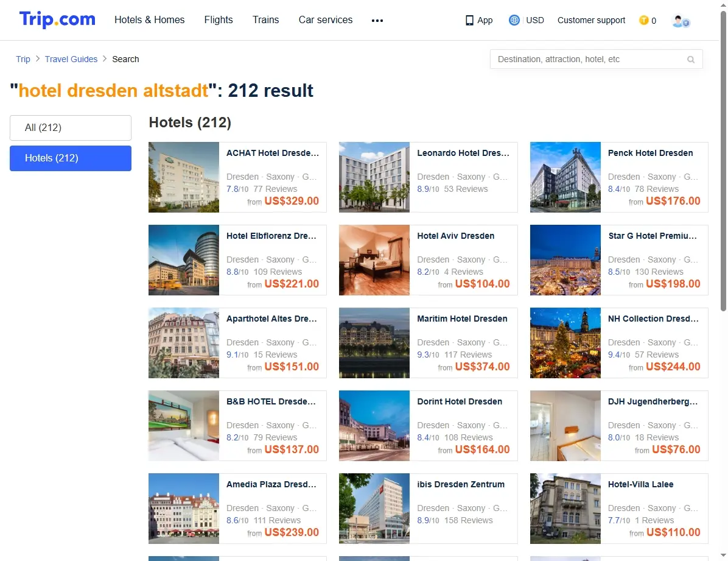Open the USD currency selector
The image size is (728, 561).
535,20
